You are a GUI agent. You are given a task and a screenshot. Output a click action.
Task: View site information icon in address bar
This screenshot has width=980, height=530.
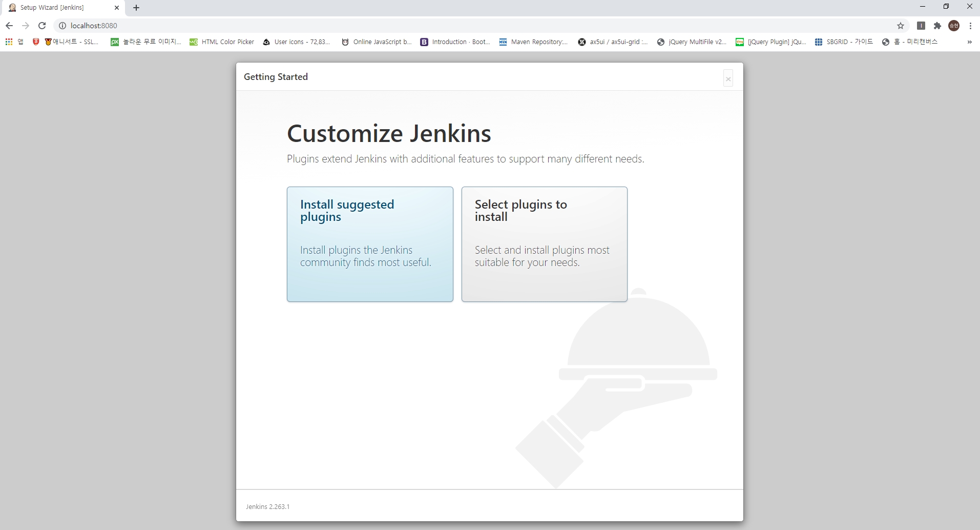click(62, 26)
